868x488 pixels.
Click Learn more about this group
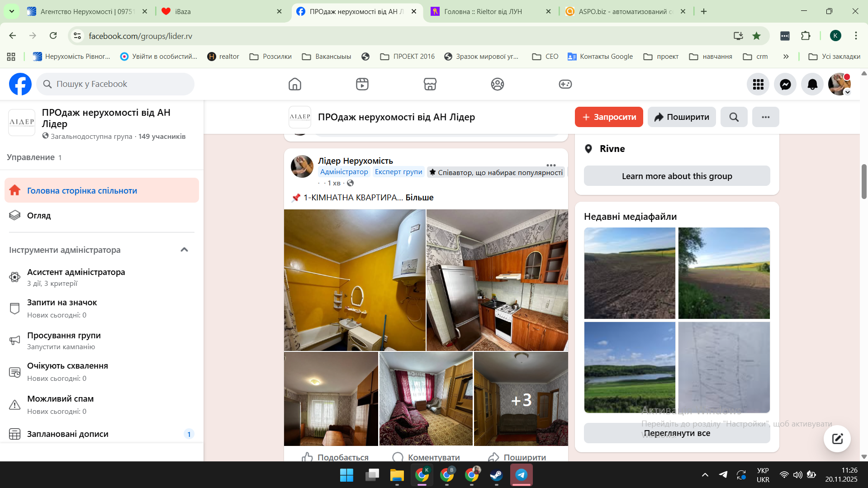coord(677,176)
